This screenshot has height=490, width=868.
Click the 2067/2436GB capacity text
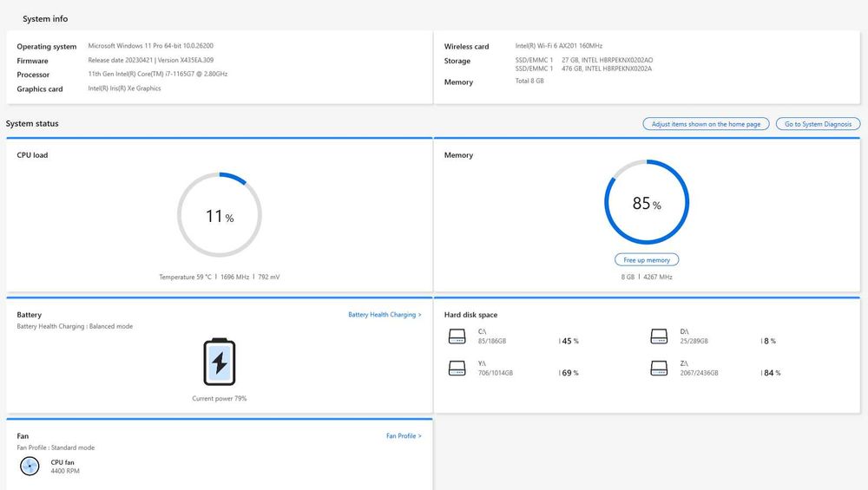(699, 373)
